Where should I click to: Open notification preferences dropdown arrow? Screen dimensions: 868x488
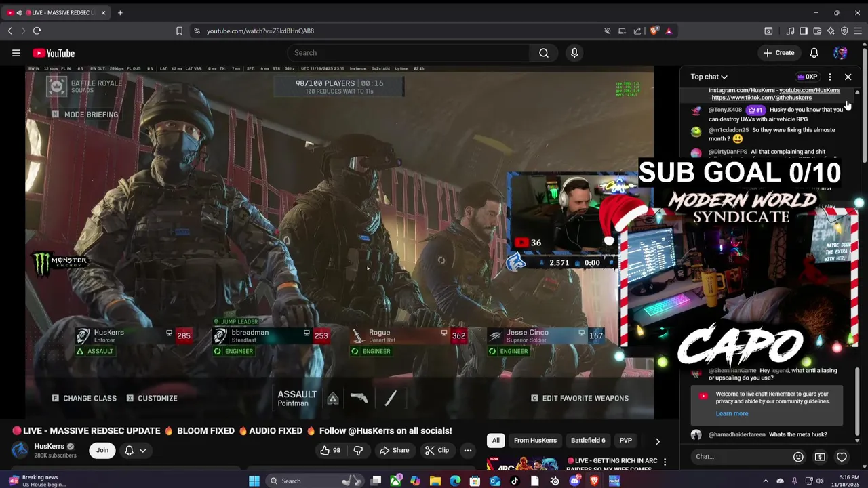142,450
